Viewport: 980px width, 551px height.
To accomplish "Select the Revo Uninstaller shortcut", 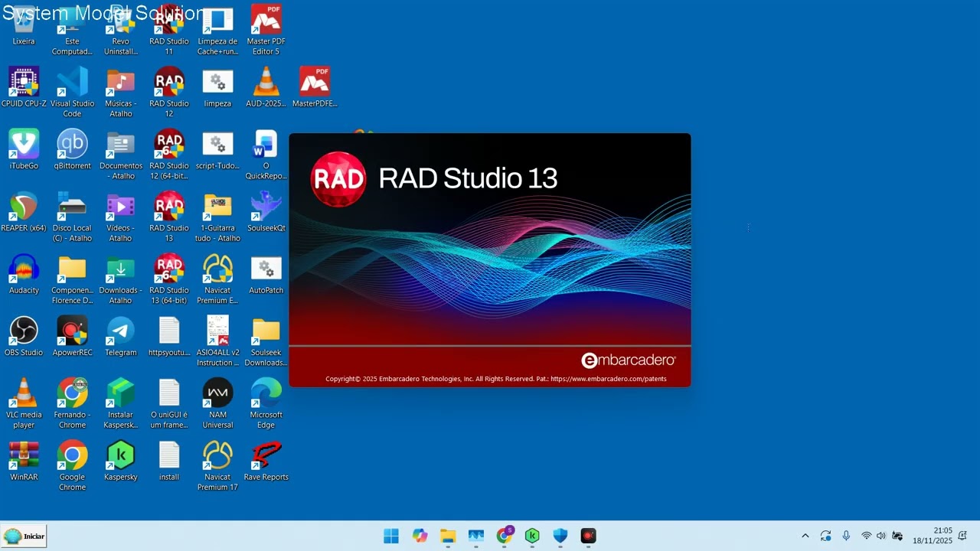I will coord(120,31).
